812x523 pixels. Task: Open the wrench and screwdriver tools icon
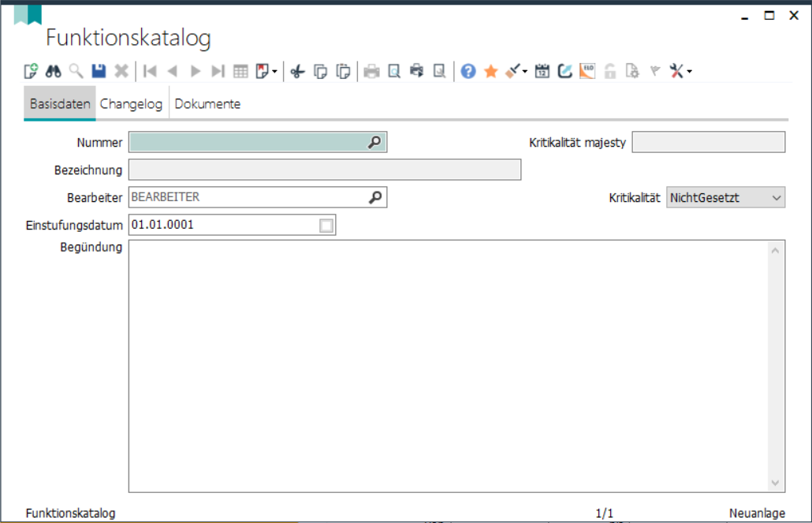pos(676,71)
